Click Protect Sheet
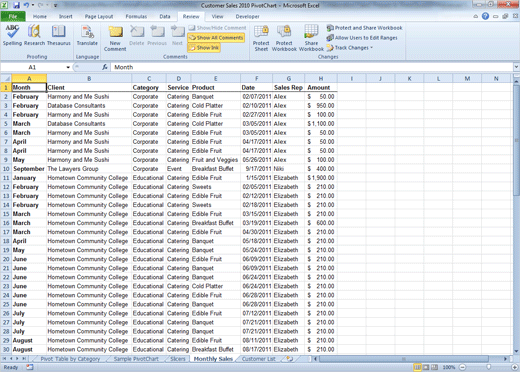 (261, 38)
